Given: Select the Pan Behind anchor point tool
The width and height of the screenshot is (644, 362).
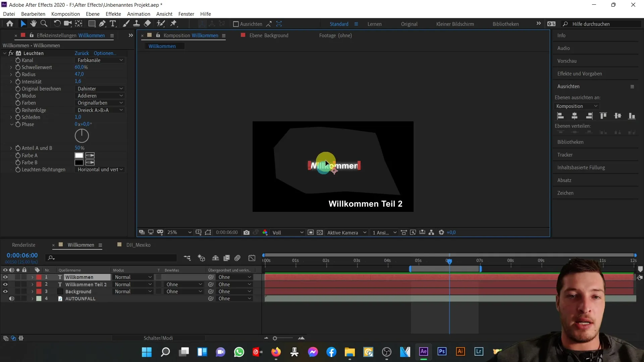Looking at the screenshot, I should pyautogui.click(x=78, y=24).
